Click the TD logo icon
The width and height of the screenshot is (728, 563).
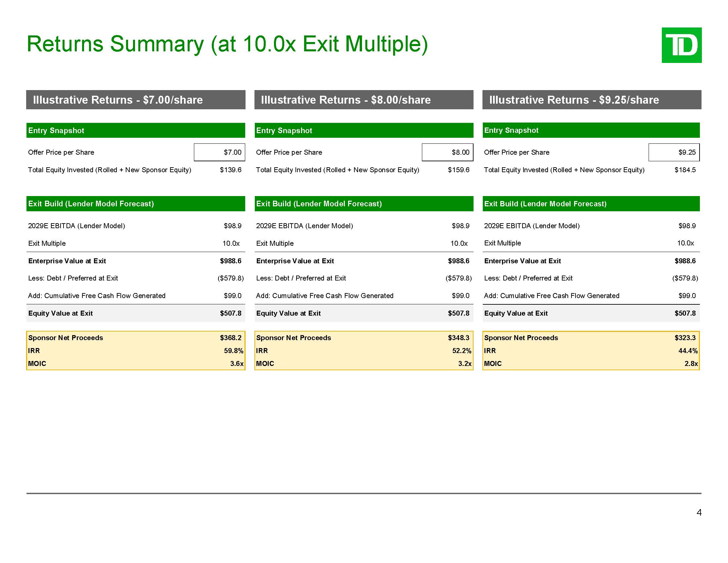pyautogui.click(x=681, y=45)
